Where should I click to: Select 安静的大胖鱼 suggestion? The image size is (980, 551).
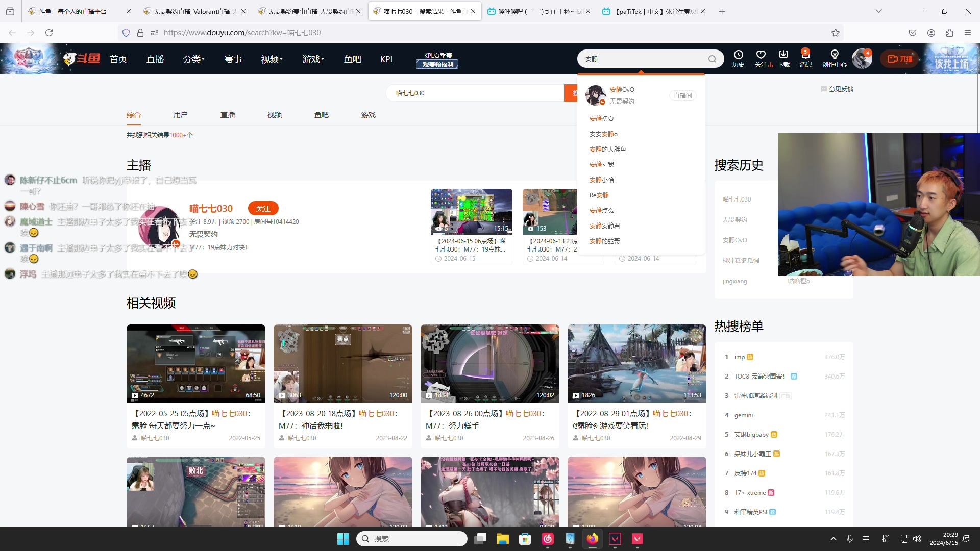coord(607,149)
